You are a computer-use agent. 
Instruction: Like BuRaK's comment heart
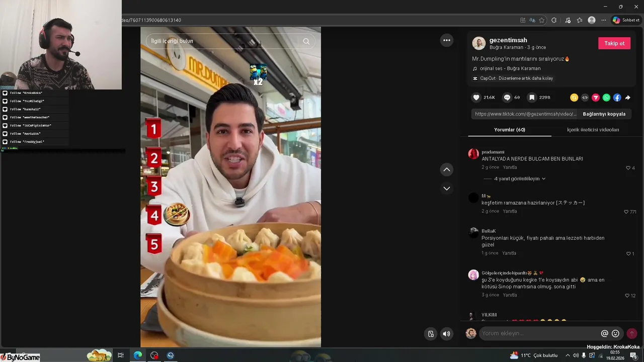[x=628, y=254]
